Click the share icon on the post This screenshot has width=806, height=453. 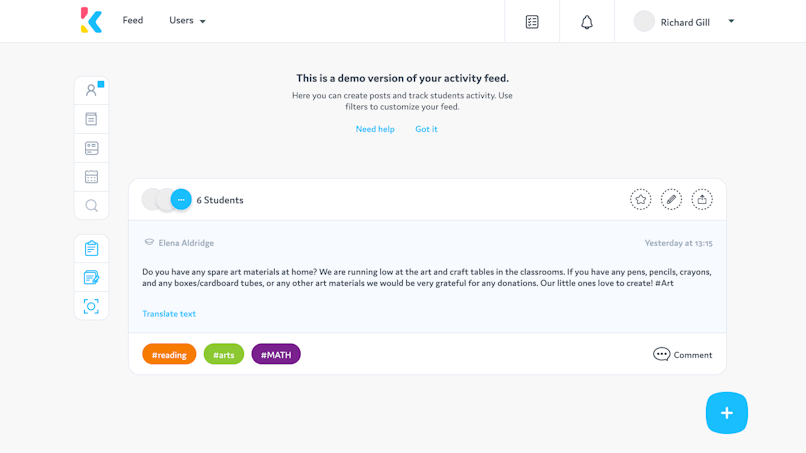pos(702,200)
